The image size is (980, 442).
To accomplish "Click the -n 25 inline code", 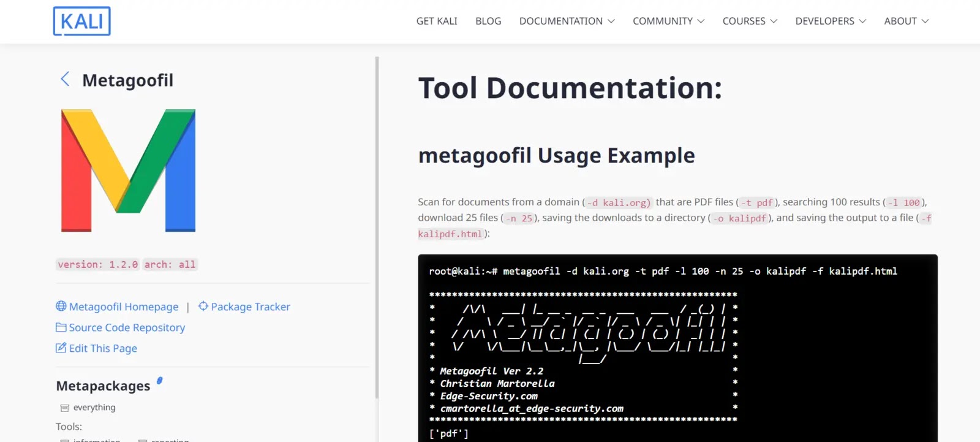I will coord(519,218).
